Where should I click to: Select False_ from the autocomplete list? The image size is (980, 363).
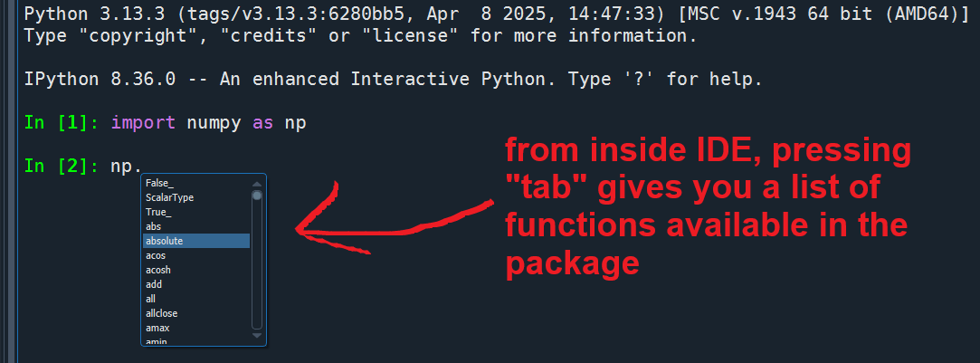coord(196,183)
